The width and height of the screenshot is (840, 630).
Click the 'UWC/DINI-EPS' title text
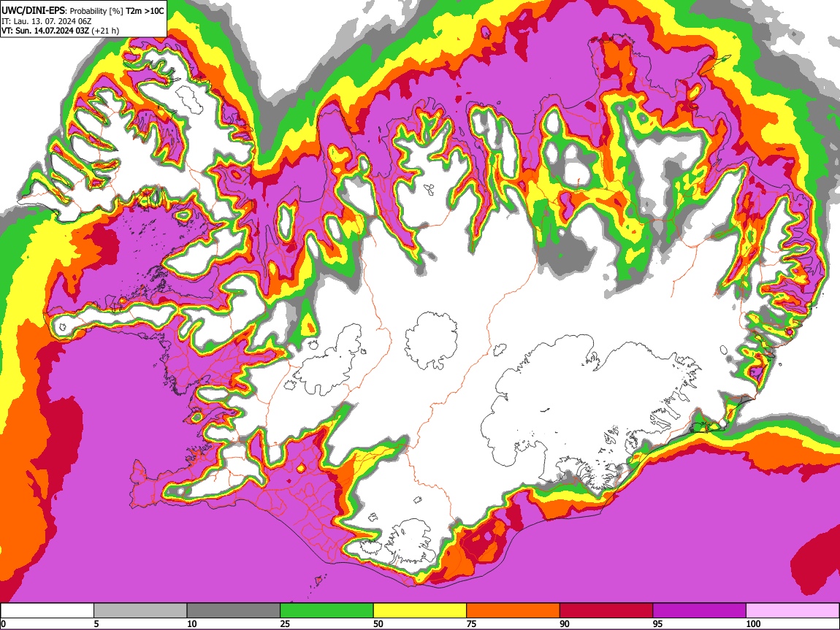pyautogui.click(x=33, y=11)
